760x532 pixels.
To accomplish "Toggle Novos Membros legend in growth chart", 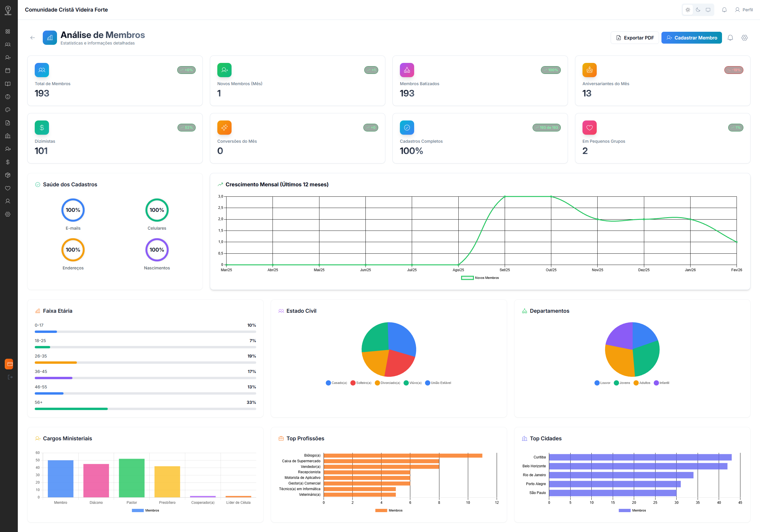I will tap(480, 278).
